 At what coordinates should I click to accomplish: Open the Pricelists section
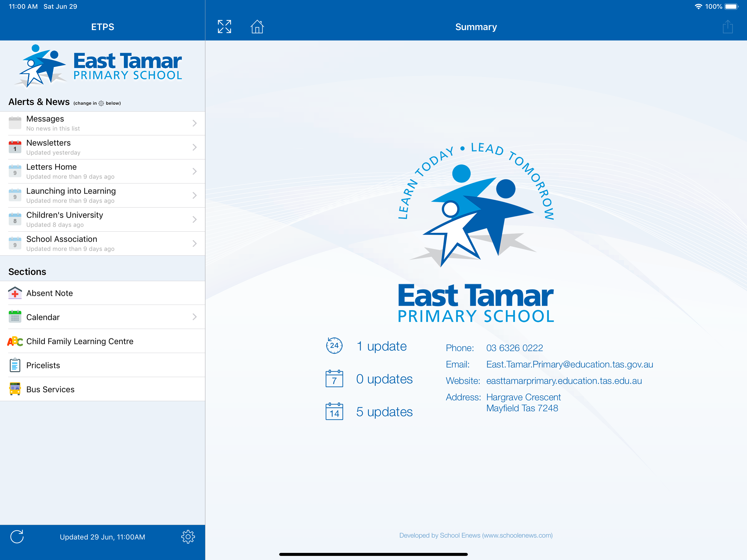point(102,365)
